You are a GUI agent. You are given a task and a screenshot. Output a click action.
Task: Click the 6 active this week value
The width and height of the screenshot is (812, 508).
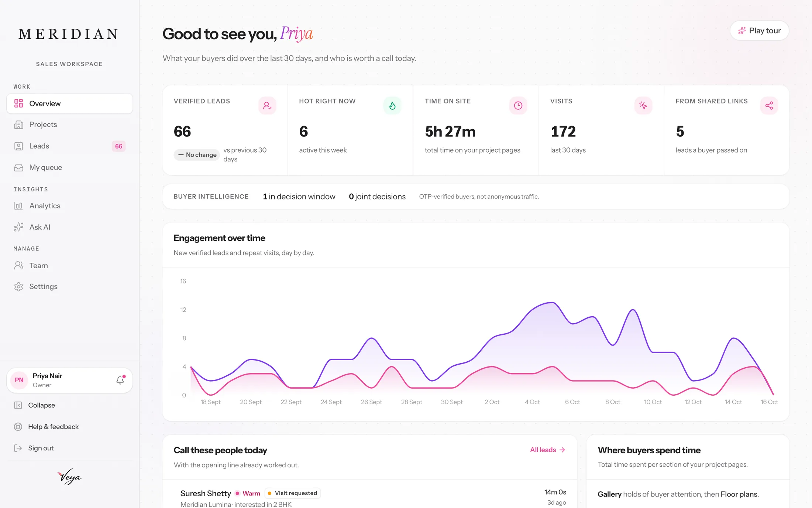pyautogui.click(x=303, y=132)
